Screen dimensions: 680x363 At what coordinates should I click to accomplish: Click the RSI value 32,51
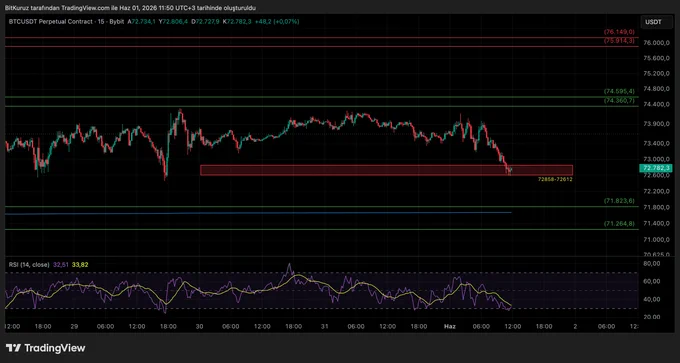coord(61,264)
